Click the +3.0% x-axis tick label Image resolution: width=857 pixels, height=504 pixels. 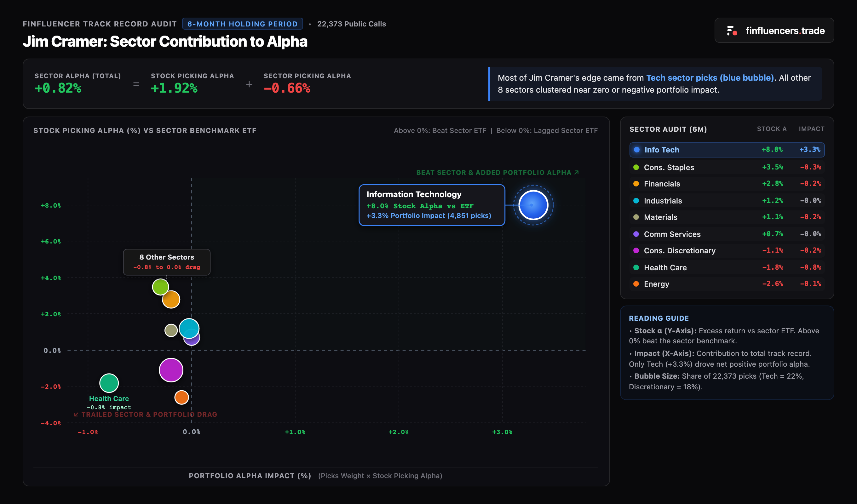pos(502,432)
